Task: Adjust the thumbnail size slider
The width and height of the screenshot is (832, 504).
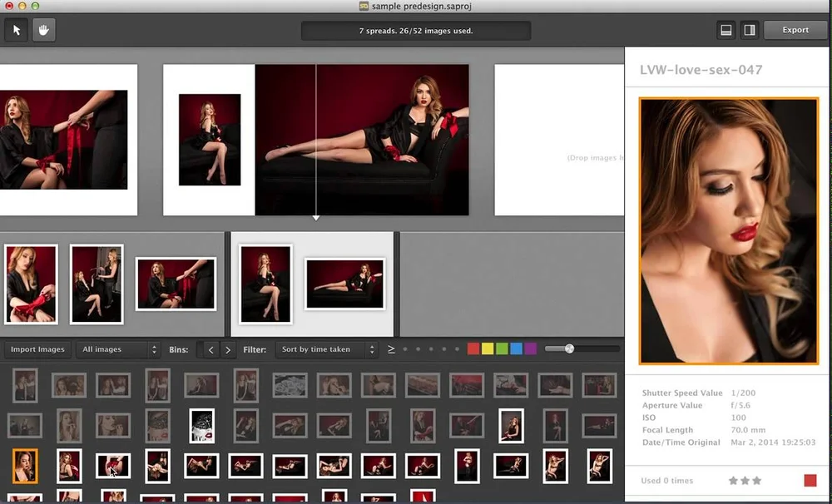Action: tap(569, 349)
